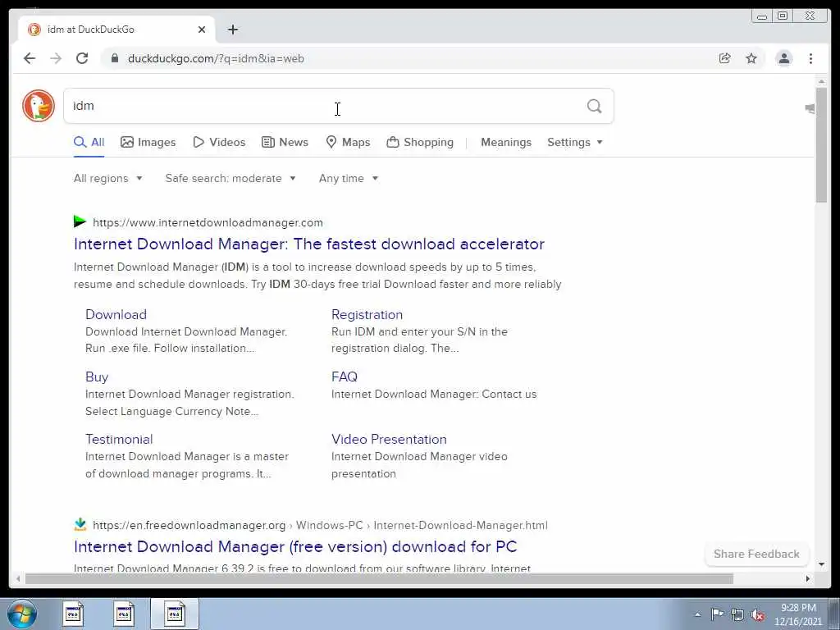Screen dimensions: 840x630
Task: Show hidden system tray icons
Action: (697, 614)
